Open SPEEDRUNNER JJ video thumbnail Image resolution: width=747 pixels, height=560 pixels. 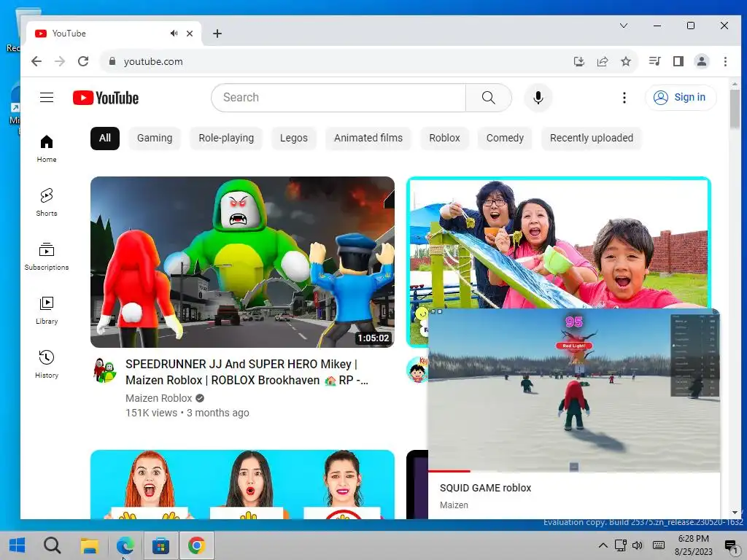click(x=242, y=262)
